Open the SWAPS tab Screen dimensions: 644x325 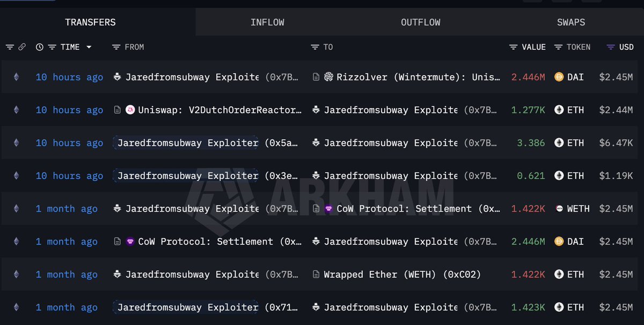pyautogui.click(x=571, y=23)
